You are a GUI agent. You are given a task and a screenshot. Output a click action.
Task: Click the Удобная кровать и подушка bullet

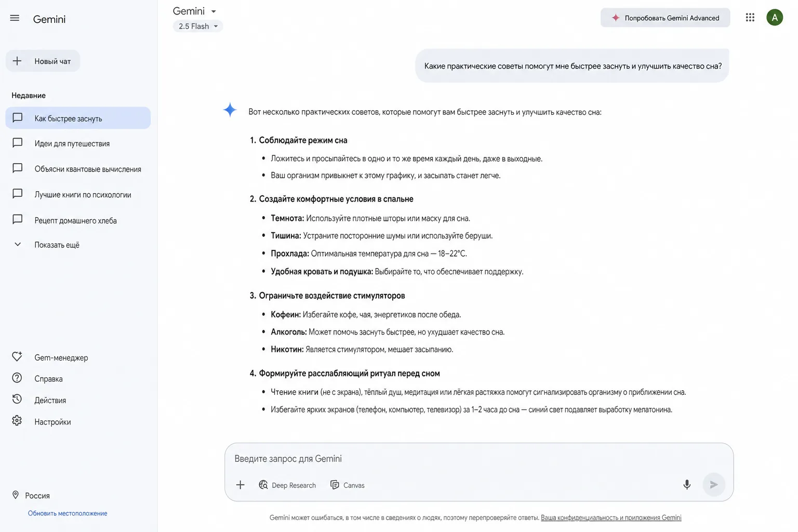(x=397, y=271)
